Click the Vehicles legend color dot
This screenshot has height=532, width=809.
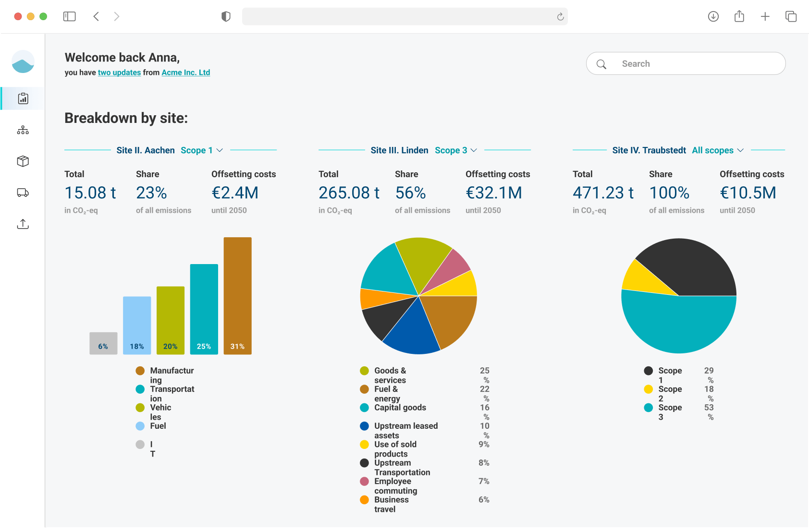tap(140, 408)
